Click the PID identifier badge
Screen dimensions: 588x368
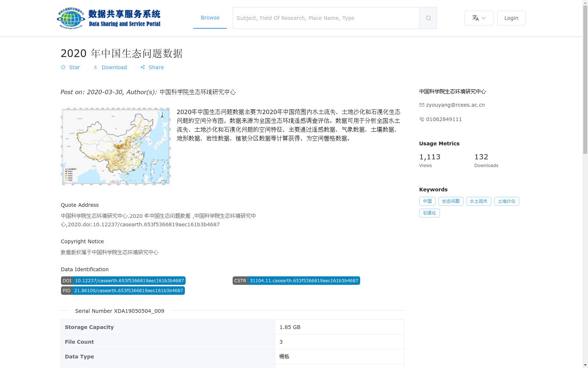point(123,291)
